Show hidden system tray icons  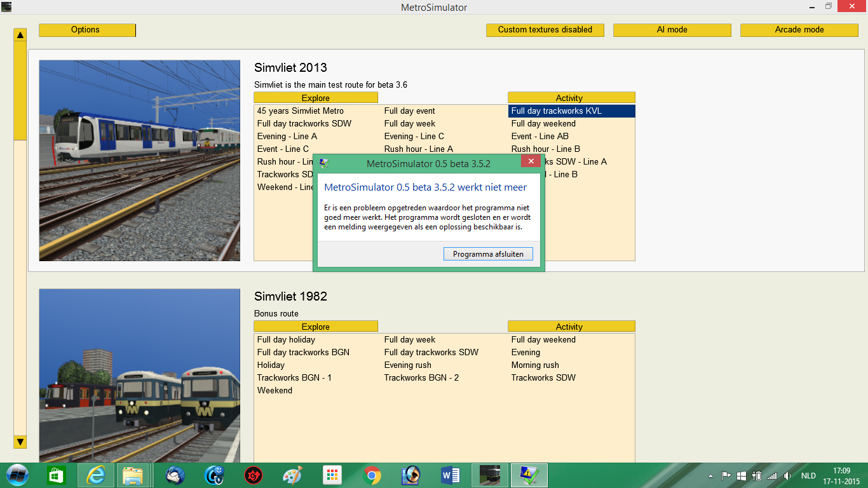click(x=710, y=475)
